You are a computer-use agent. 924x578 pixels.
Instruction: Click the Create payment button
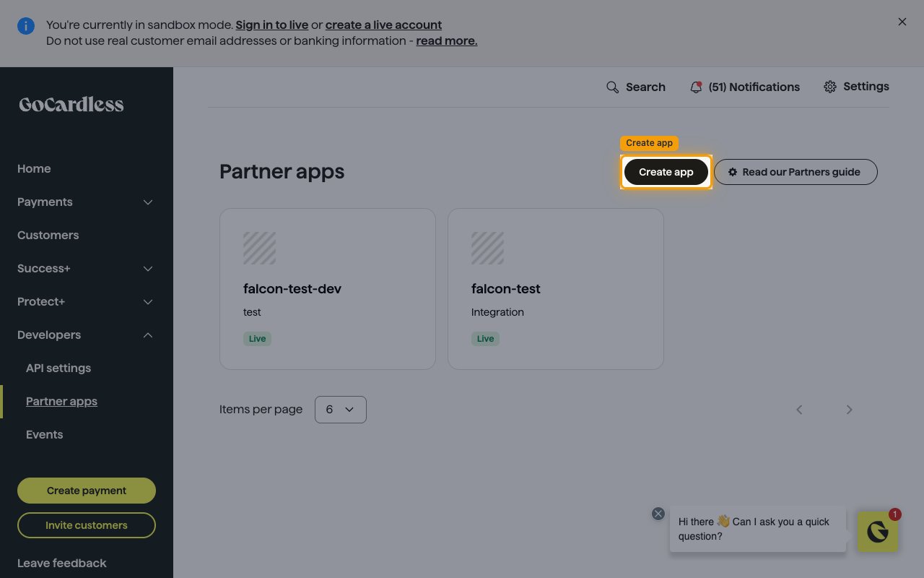click(87, 491)
